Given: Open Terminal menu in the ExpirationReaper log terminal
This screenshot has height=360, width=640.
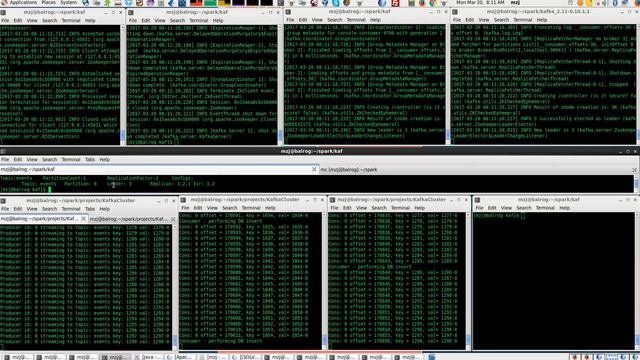Looking at the screenshot, I should (x=199, y=20).
